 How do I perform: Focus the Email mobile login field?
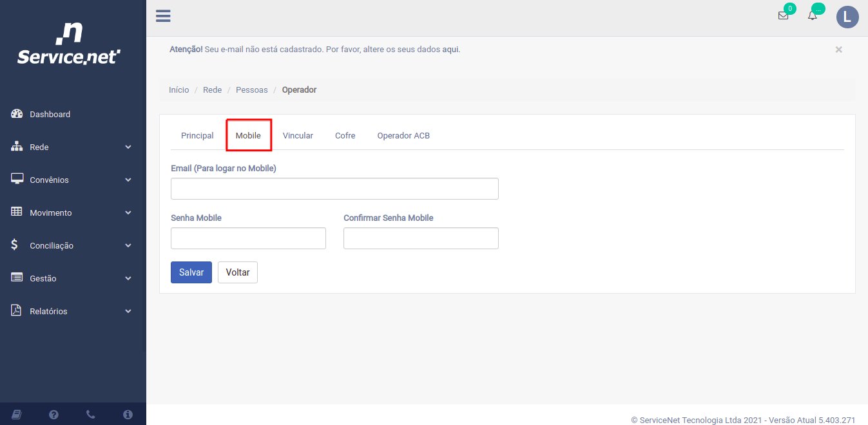tap(334, 189)
